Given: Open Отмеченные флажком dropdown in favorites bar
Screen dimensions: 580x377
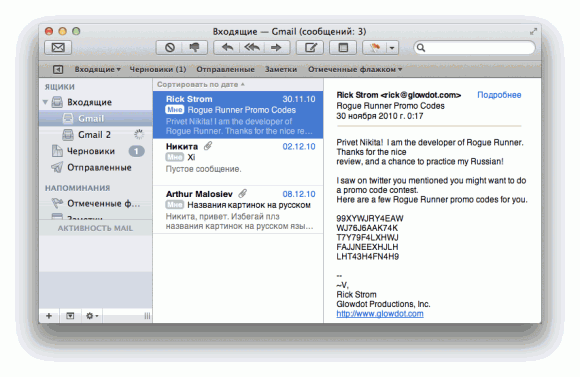Looking at the screenshot, I should (x=355, y=70).
